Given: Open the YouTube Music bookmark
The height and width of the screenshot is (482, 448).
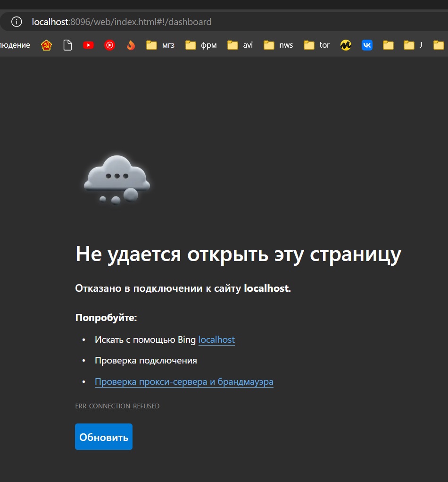Looking at the screenshot, I should coord(109,45).
